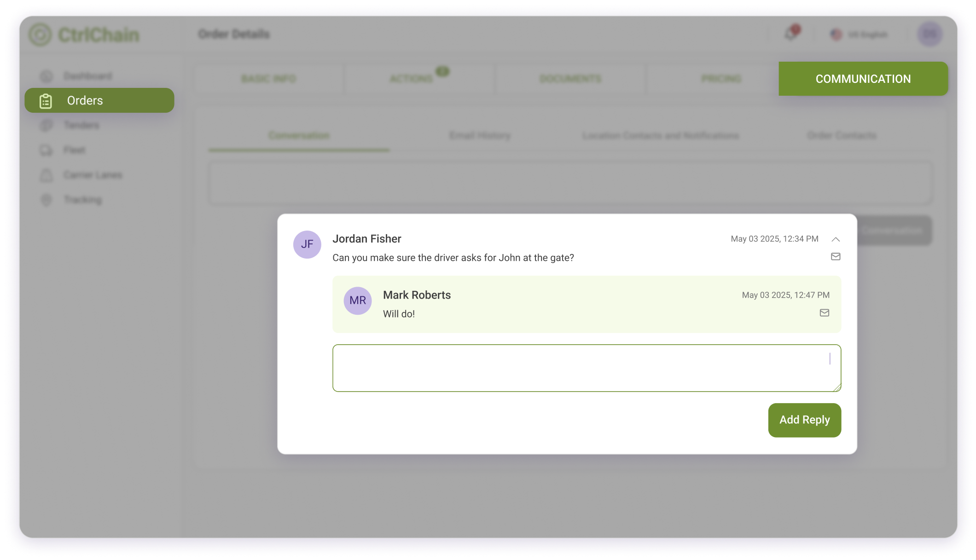Select the BASIC INFO tab
The height and width of the screenshot is (560, 976).
268,78
